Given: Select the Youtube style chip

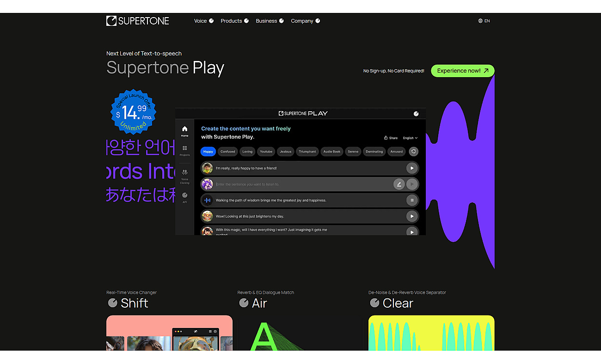Looking at the screenshot, I should pos(266,152).
